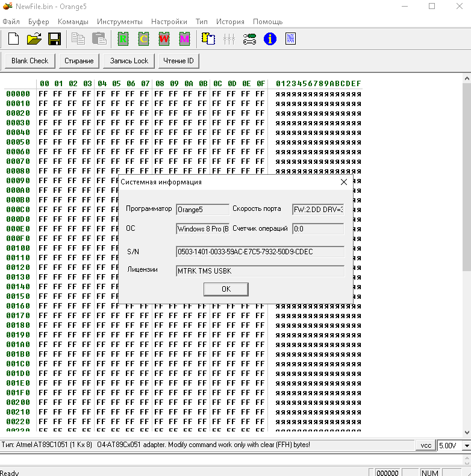Viewport: 471px width, 476px height.
Task: Click the green R read chip icon
Action: [x=123, y=39]
